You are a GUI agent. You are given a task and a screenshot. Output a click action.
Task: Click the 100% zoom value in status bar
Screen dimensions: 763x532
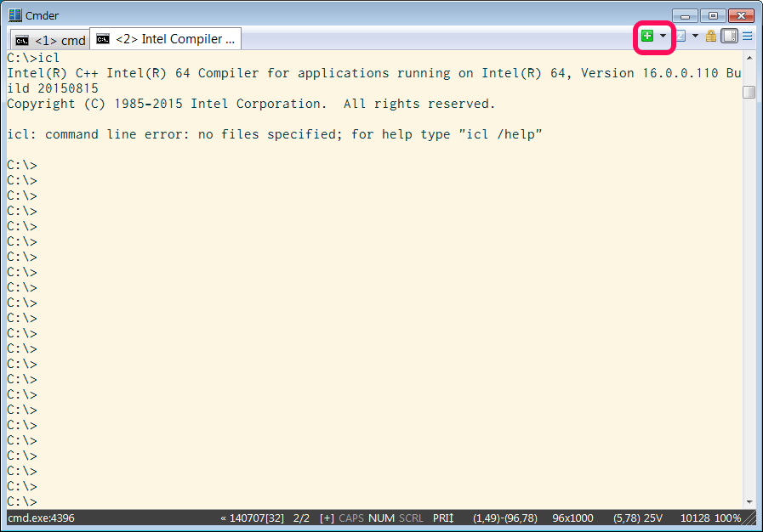click(x=727, y=518)
